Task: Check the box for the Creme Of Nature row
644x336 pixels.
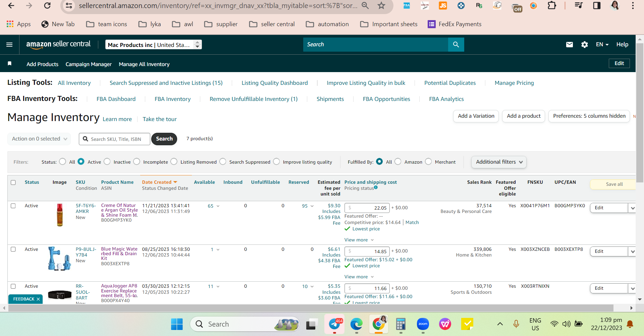Action: tap(13, 206)
